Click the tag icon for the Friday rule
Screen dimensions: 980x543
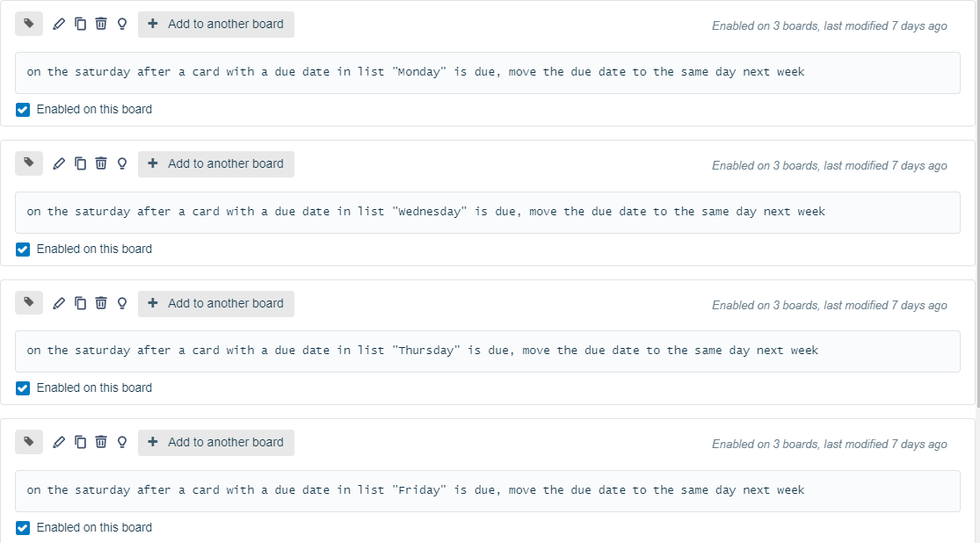click(x=29, y=443)
